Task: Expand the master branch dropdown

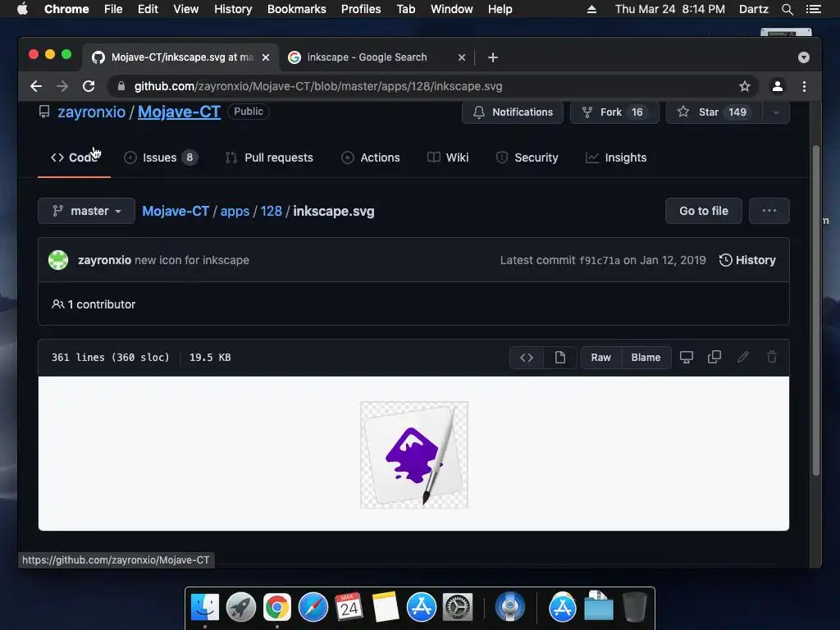Action: pyautogui.click(x=86, y=211)
